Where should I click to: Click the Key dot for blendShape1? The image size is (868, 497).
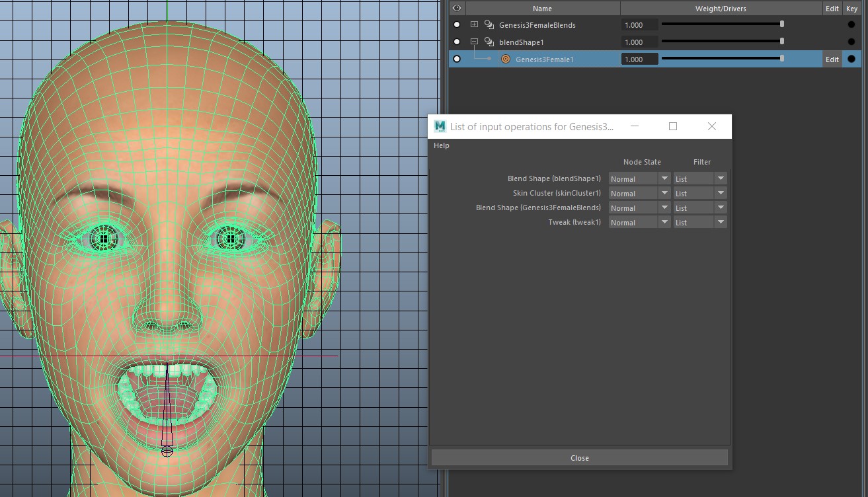(x=851, y=42)
